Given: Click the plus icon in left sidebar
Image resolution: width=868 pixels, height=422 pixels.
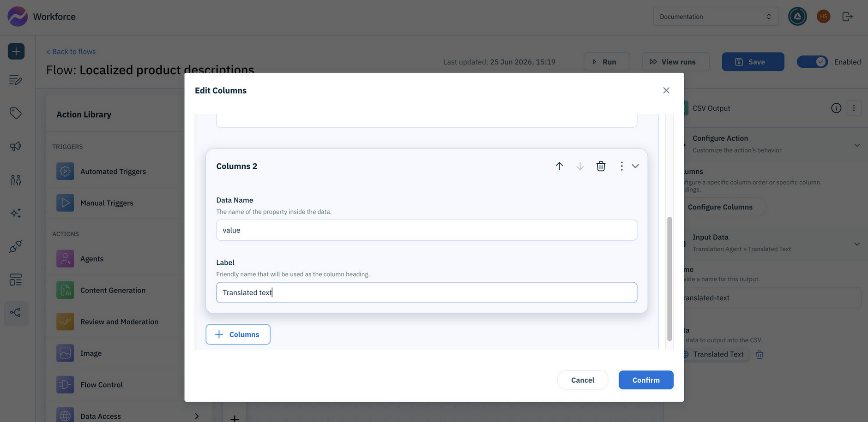Looking at the screenshot, I should click(16, 51).
